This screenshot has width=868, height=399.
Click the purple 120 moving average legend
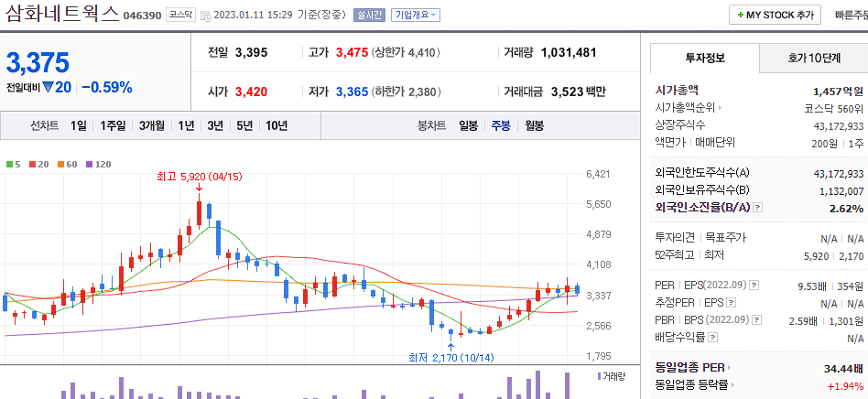[99, 165]
